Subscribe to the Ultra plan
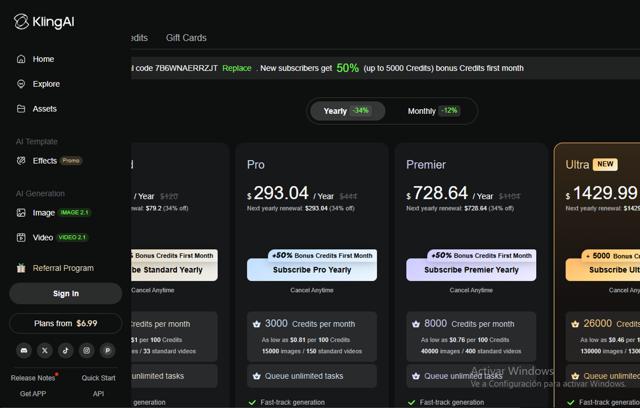Image resolution: width=640 pixels, height=408 pixels. (x=602, y=270)
